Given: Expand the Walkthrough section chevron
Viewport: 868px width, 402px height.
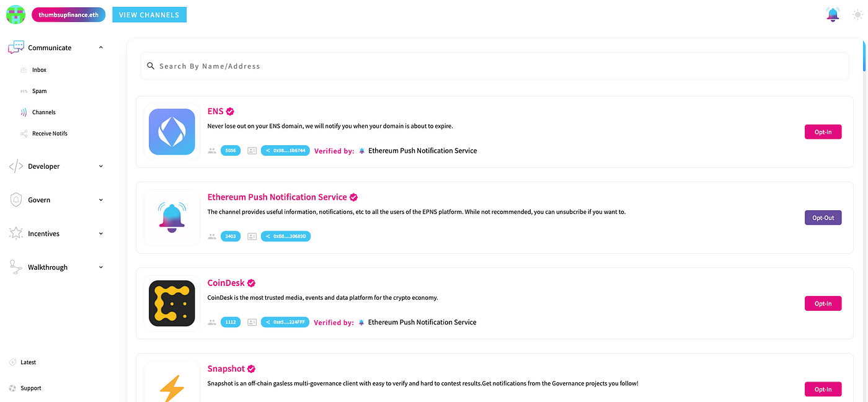Looking at the screenshot, I should coord(101,267).
